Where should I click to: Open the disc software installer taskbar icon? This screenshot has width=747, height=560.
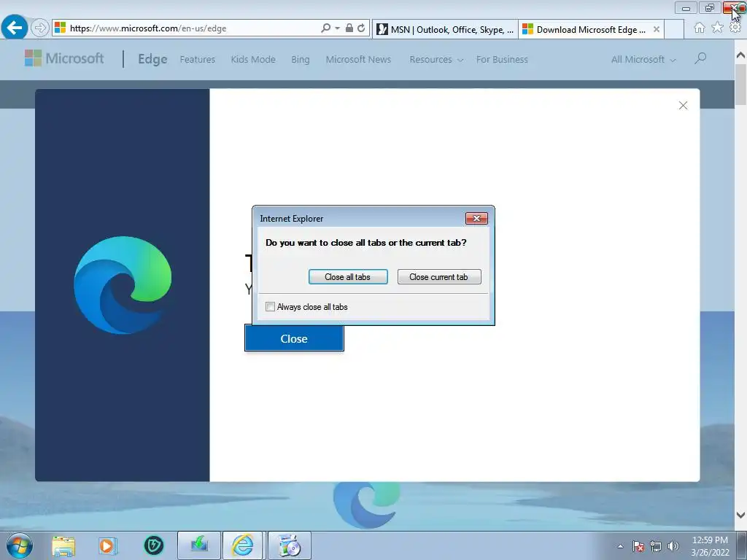[289, 545]
